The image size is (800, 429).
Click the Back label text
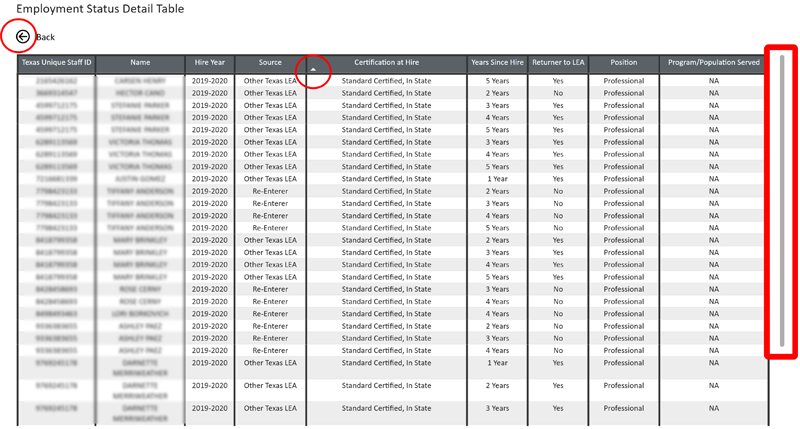[x=45, y=37]
